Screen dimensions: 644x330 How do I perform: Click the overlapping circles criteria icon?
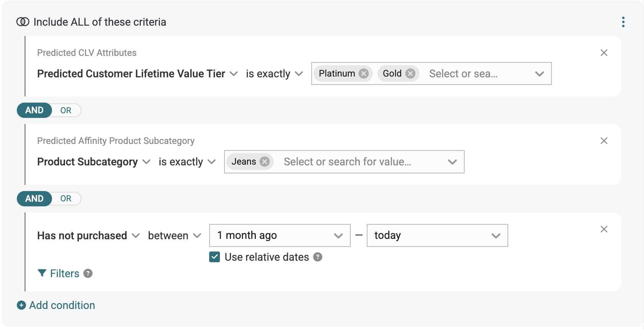[23, 22]
